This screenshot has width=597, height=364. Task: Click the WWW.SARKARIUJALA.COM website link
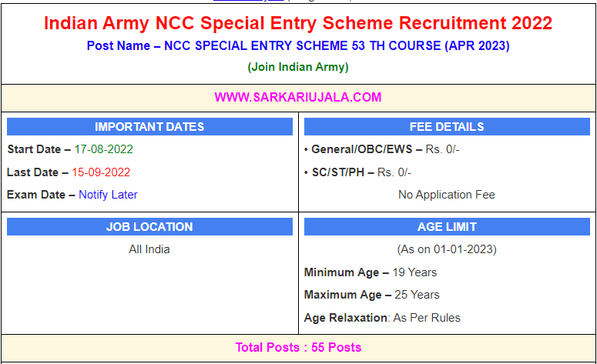coord(298,97)
